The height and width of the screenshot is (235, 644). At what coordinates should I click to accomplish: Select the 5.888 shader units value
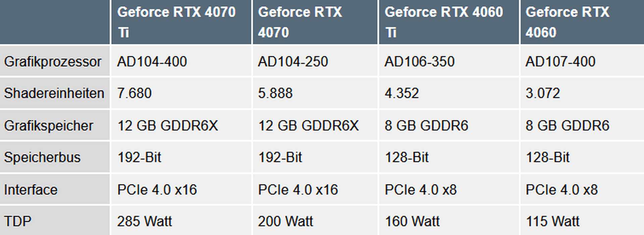pyautogui.click(x=275, y=93)
